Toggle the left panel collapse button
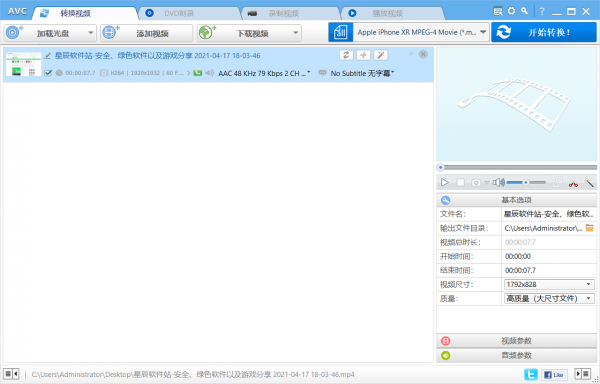This screenshot has height=384, width=600. click(x=11, y=373)
